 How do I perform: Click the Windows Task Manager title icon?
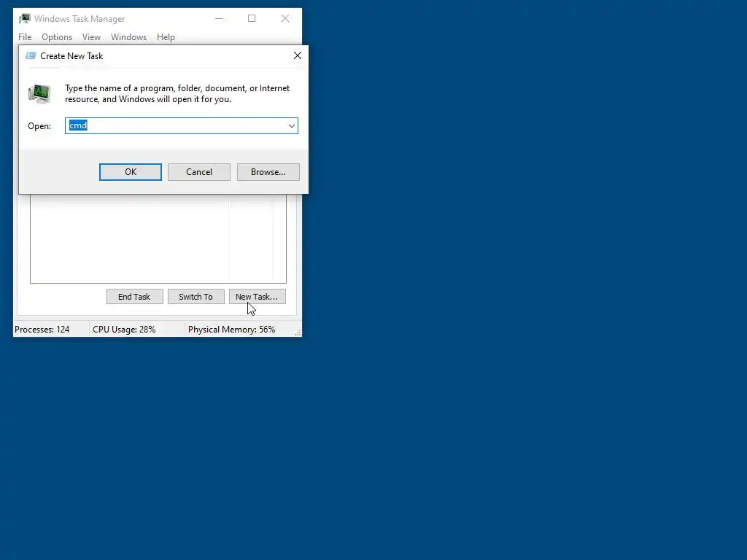click(x=25, y=18)
